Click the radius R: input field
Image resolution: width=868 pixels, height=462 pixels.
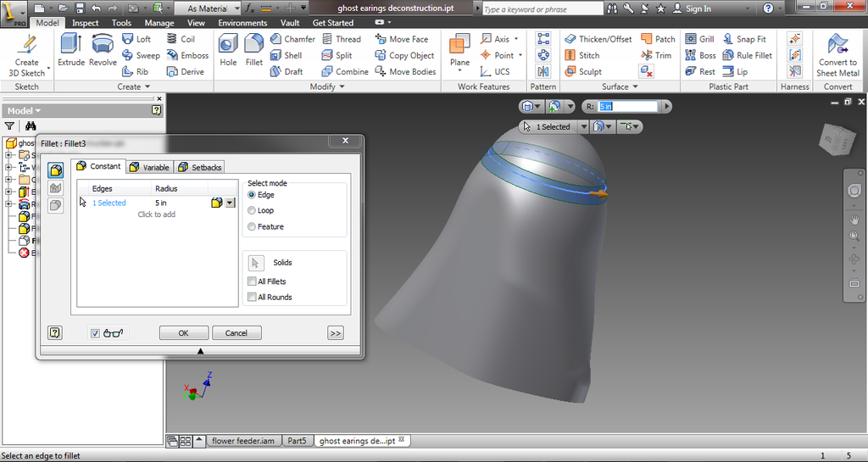coord(627,107)
